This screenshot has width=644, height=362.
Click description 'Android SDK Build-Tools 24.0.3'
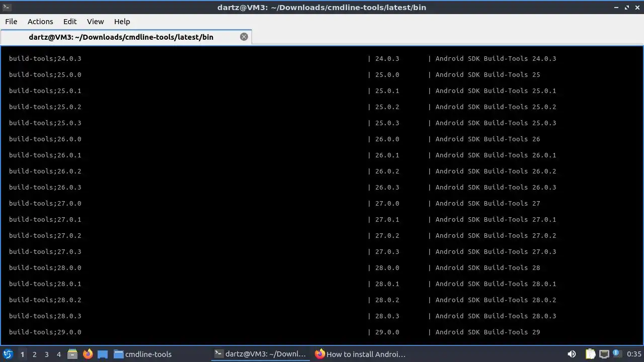coord(496,59)
